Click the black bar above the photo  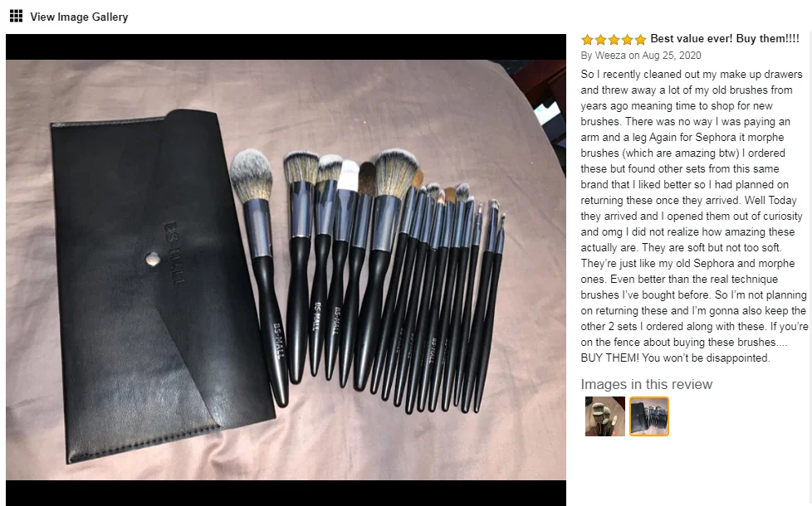[x=286, y=47]
